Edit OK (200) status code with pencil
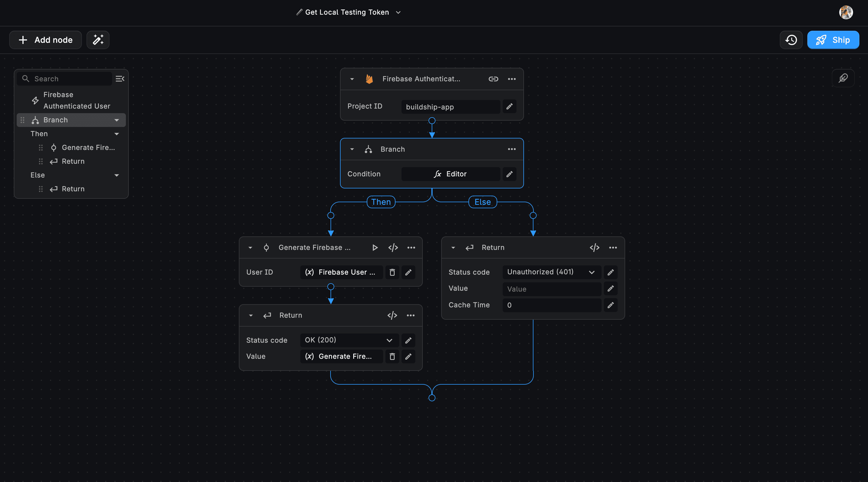The width and height of the screenshot is (868, 482). tap(408, 340)
